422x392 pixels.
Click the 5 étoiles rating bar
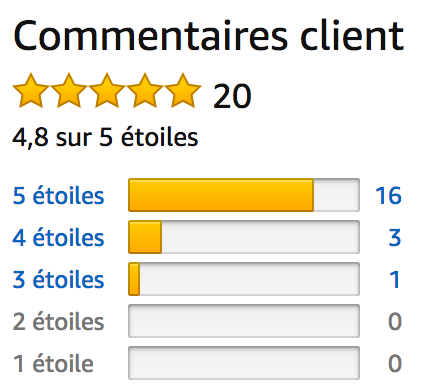[244, 195]
